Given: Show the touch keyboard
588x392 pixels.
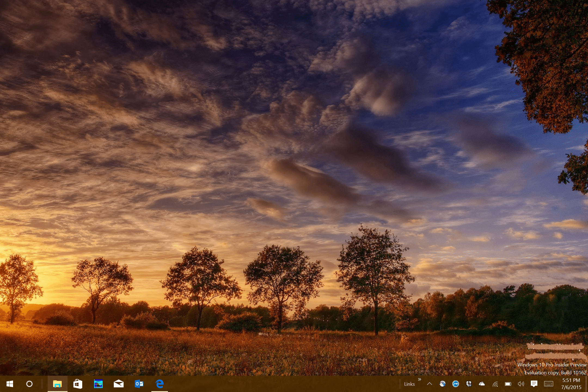Looking at the screenshot, I should coord(549,384).
